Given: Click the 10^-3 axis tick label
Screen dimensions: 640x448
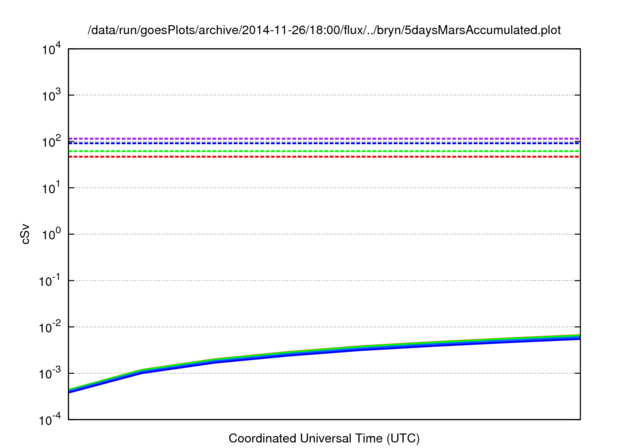Looking at the screenshot, I should [x=50, y=373].
